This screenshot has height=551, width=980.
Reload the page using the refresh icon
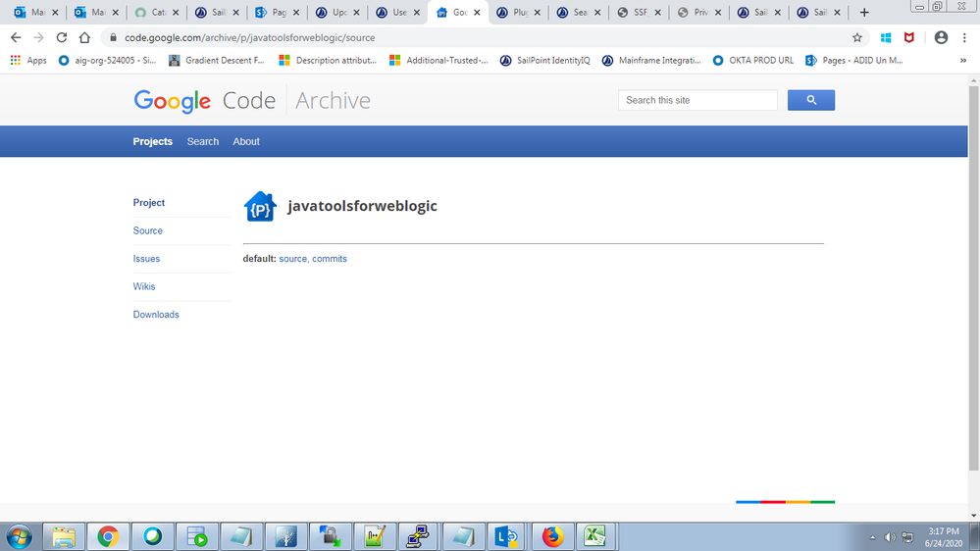point(62,37)
